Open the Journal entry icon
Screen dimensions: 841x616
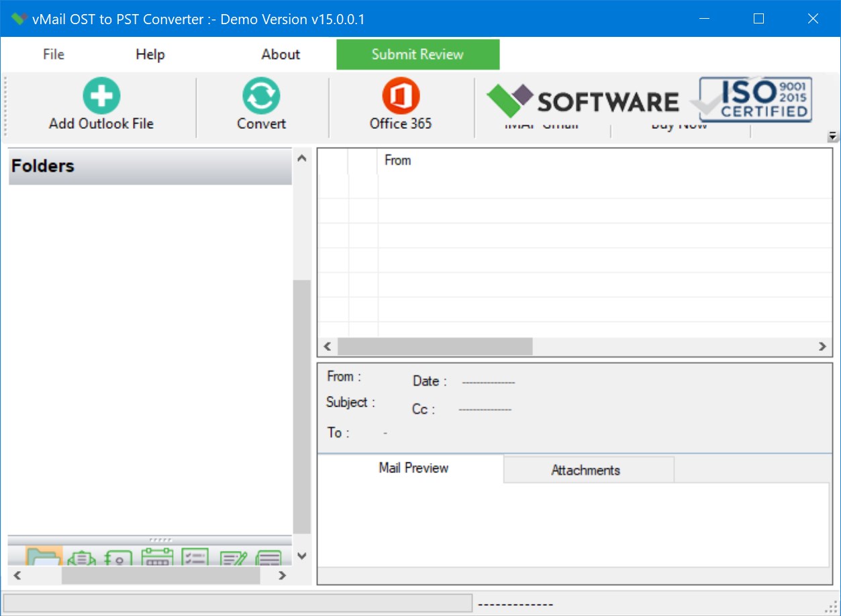tap(232, 558)
